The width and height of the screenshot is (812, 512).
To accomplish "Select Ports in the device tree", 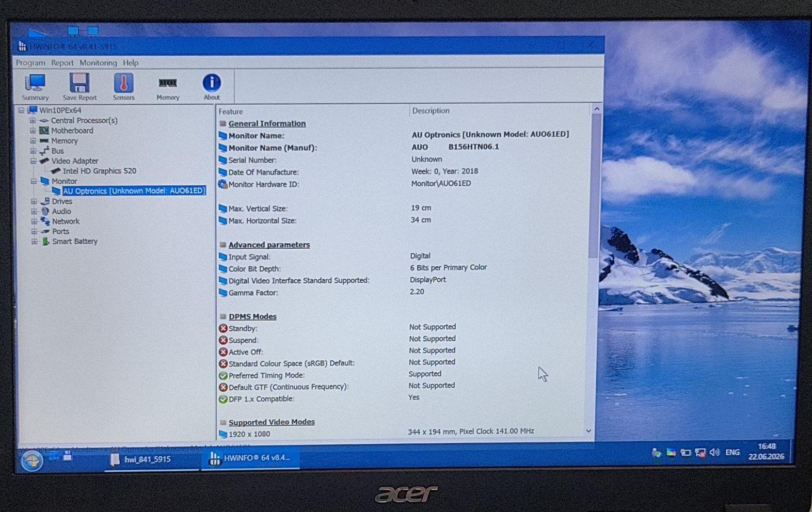I will click(x=60, y=231).
